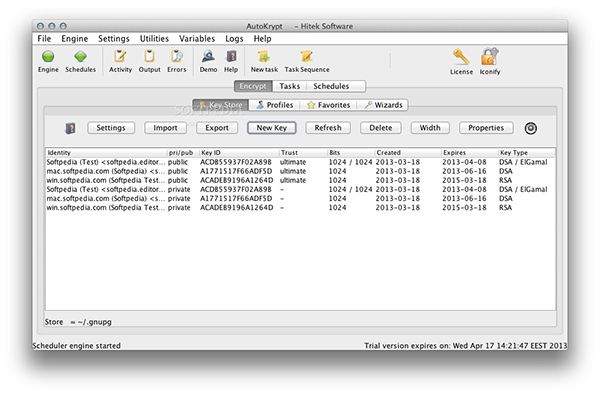Sort by the Identity column header

click(x=106, y=152)
